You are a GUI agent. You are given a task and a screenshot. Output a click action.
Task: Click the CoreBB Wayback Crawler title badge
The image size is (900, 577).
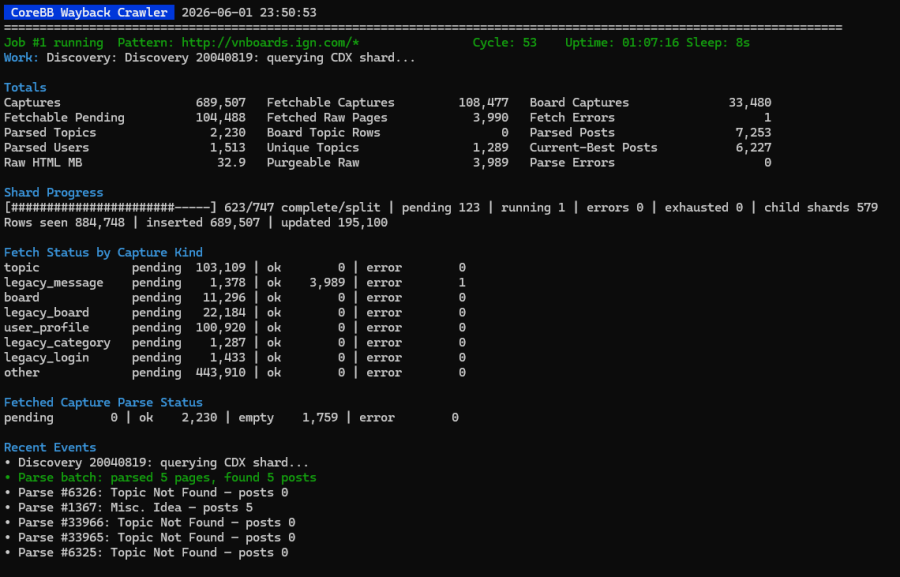point(89,12)
